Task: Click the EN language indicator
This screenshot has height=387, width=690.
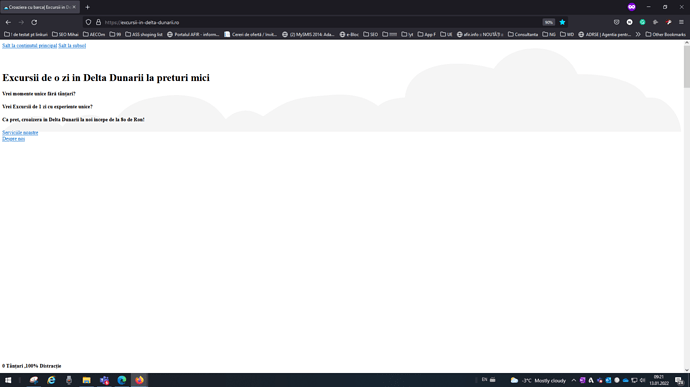Action: [484, 380]
